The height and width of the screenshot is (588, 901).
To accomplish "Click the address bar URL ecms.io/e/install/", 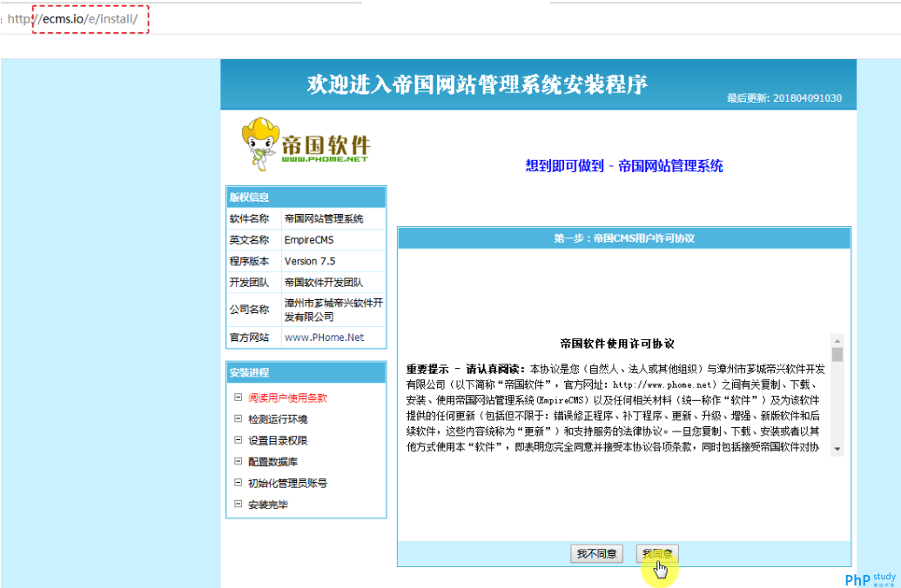I will point(91,19).
